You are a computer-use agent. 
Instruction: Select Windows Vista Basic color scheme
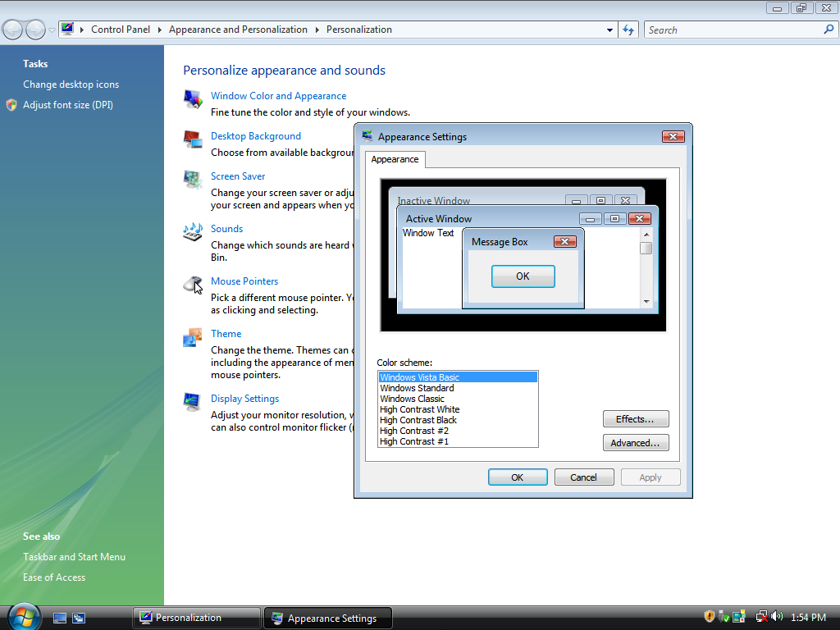458,377
